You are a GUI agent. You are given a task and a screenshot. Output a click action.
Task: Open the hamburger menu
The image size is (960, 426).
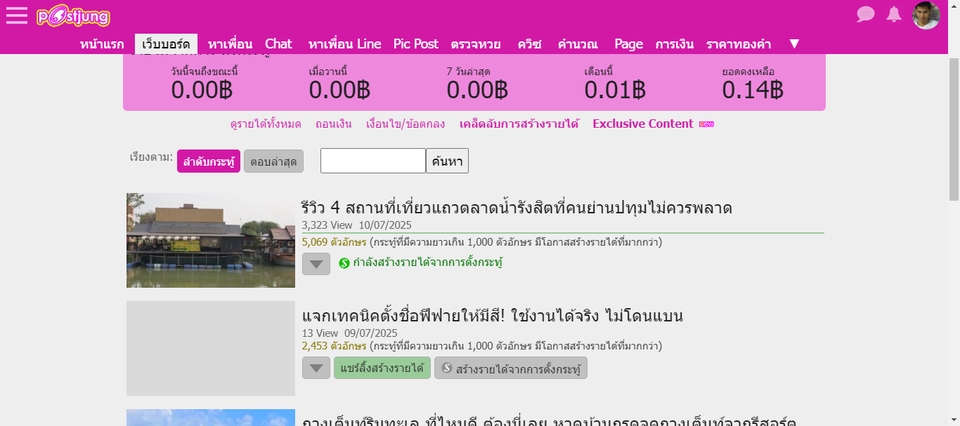tap(17, 16)
